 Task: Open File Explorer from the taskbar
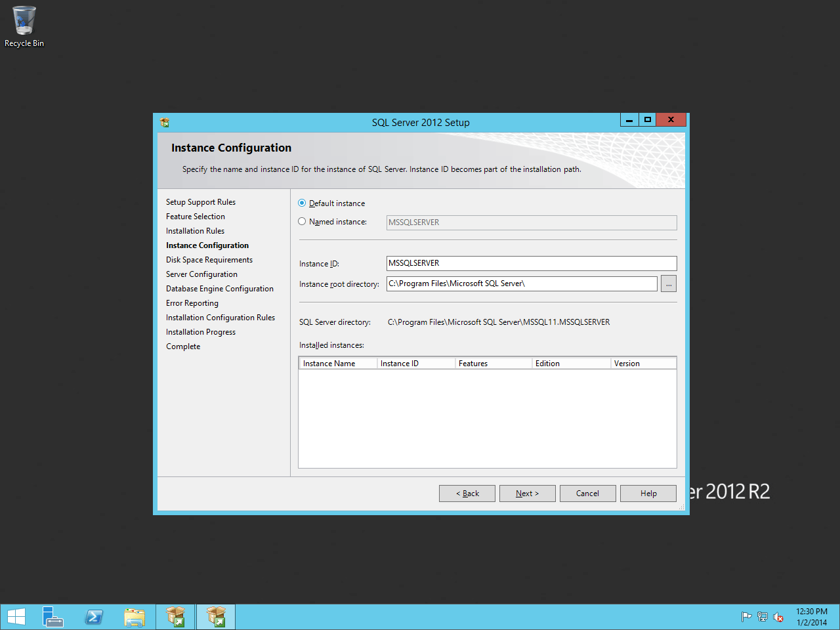click(135, 617)
